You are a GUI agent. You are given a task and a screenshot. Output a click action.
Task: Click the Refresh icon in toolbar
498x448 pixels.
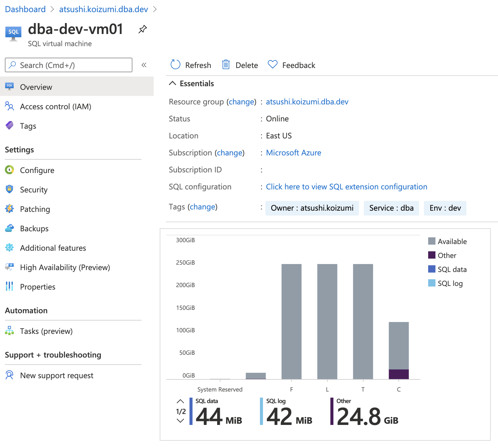(176, 65)
